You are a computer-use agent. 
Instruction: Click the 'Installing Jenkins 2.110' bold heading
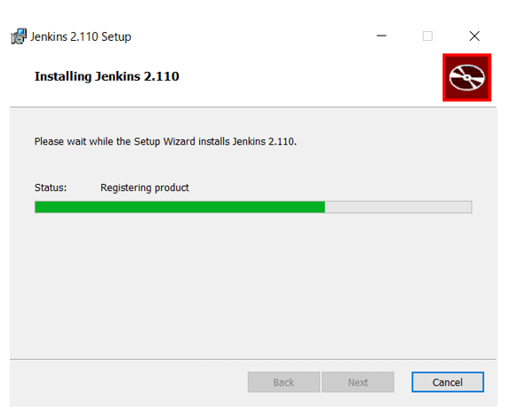[x=107, y=76]
